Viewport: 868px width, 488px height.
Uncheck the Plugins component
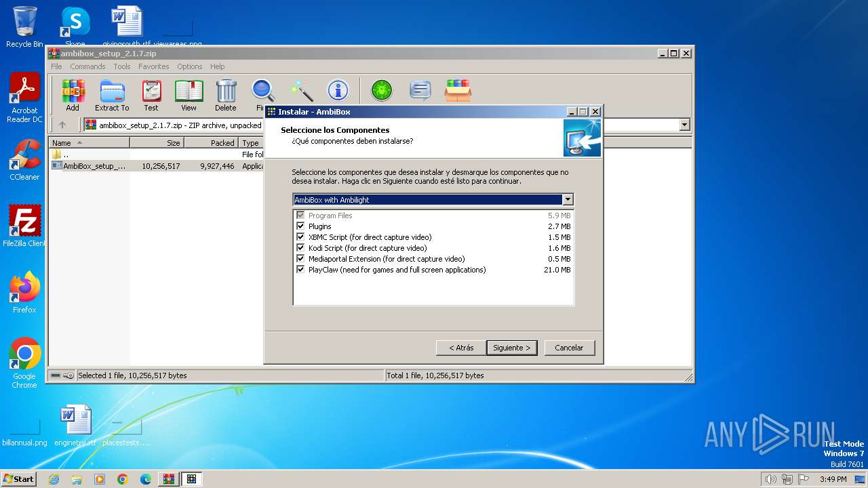pyautogui.click(x=300, y=226)
